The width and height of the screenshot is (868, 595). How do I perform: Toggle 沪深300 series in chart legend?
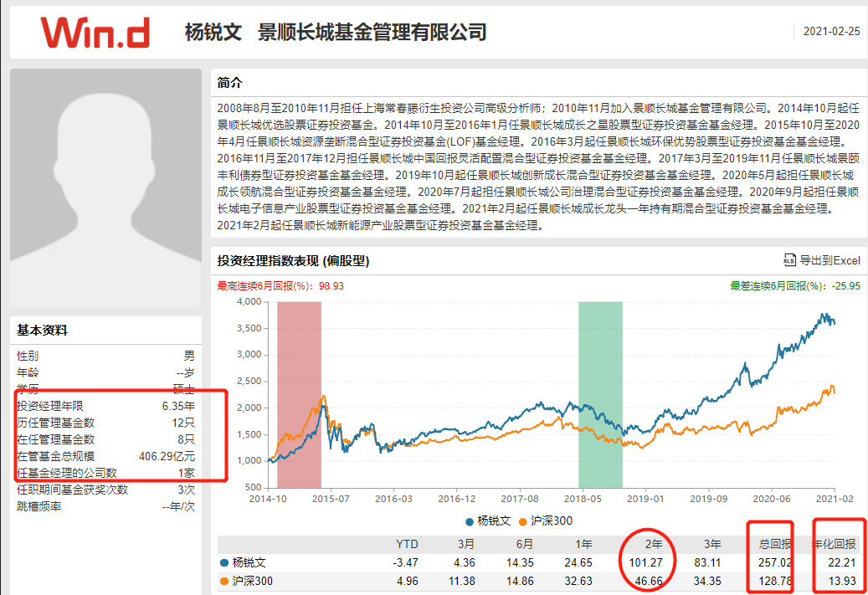pos(546,521)
